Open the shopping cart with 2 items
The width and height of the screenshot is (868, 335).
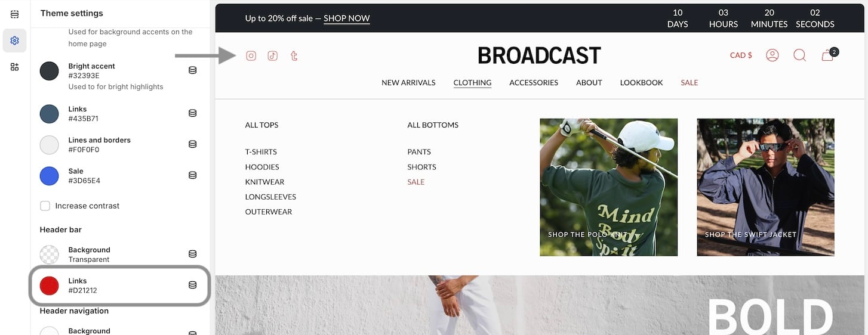(829, 54)
